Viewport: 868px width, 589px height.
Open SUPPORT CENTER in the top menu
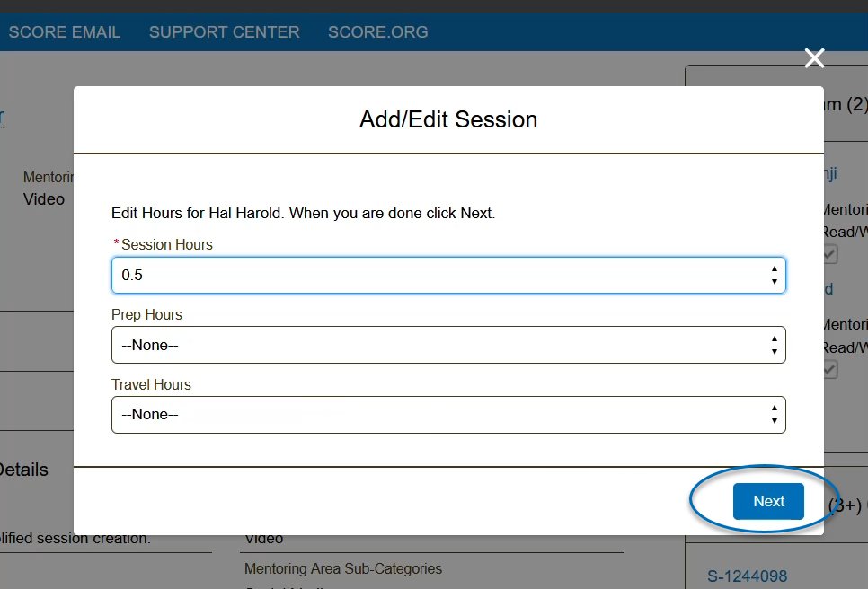(225, 32)
